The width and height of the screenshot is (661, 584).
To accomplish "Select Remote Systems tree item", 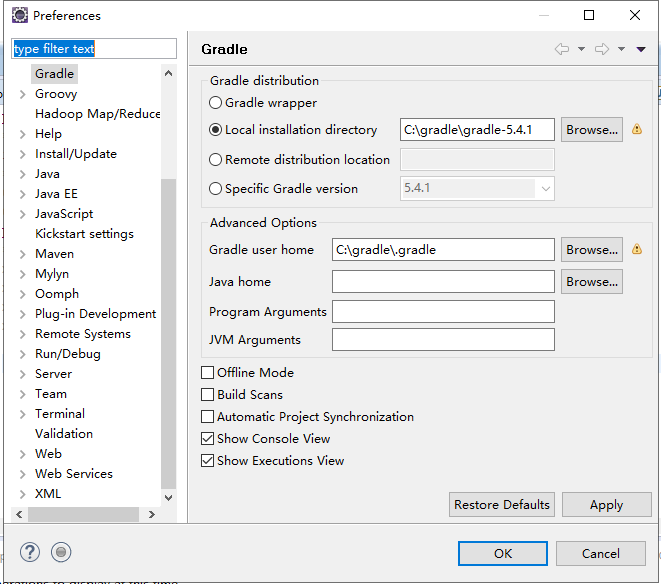I will 83,334.
